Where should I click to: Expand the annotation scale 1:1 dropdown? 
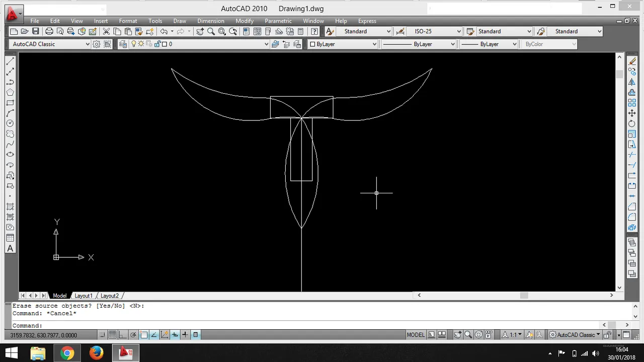click(513, 335)
